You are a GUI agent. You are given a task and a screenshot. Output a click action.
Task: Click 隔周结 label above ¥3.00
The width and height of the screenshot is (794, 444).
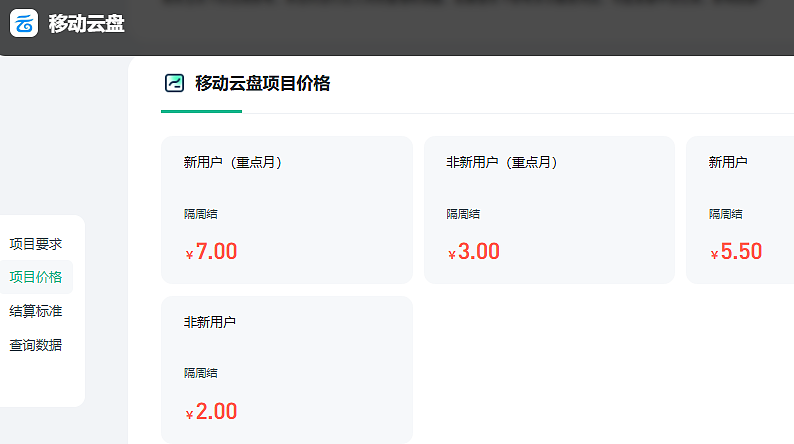tap(463, 214)
